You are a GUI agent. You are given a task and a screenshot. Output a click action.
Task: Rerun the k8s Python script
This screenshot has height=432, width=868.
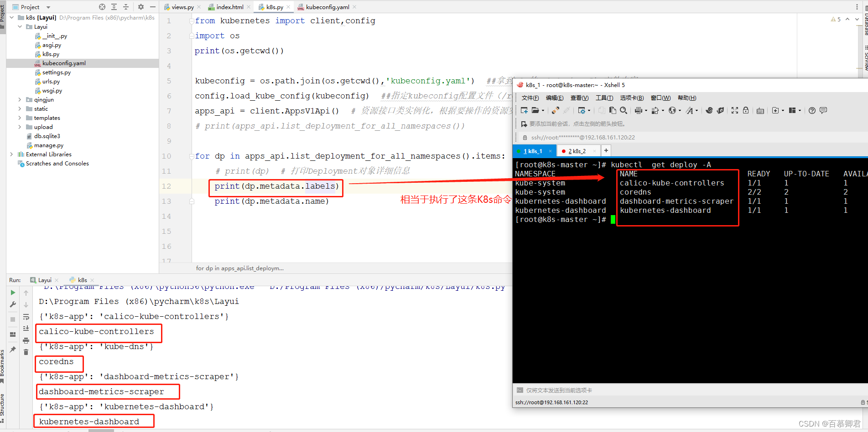click(x=13, y=293)
